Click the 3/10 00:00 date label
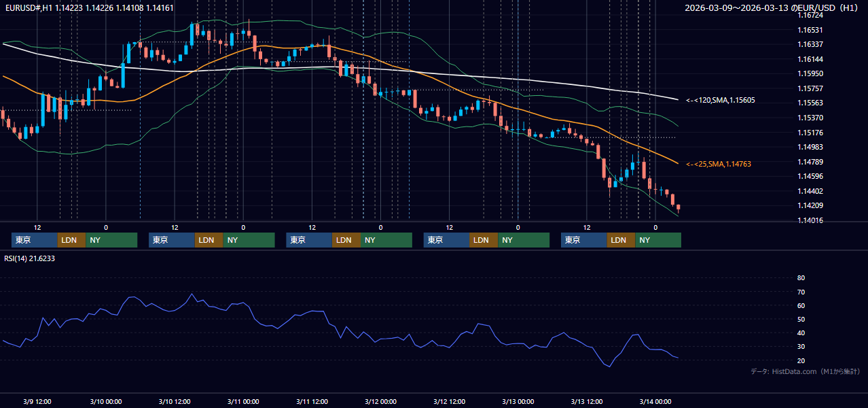 (x=105, y=401)
